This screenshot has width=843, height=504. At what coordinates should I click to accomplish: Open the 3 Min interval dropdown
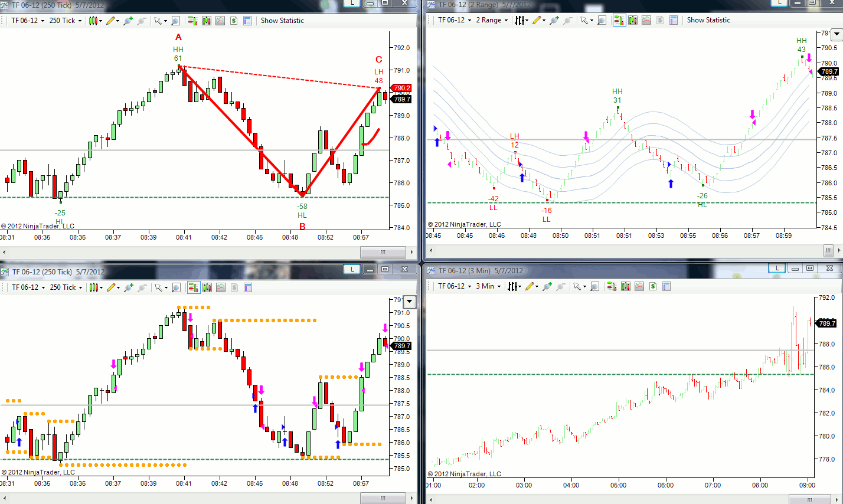pos(489,286)
